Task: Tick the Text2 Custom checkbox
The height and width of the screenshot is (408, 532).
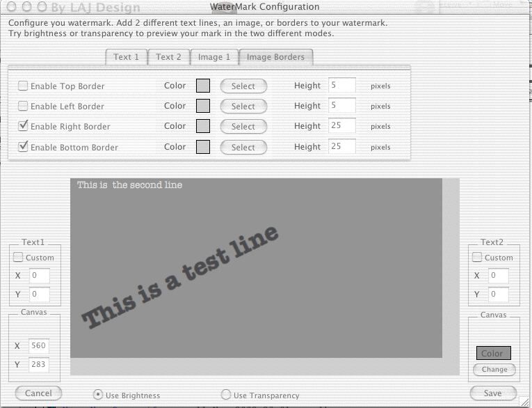Action: (x=477, y=258)
